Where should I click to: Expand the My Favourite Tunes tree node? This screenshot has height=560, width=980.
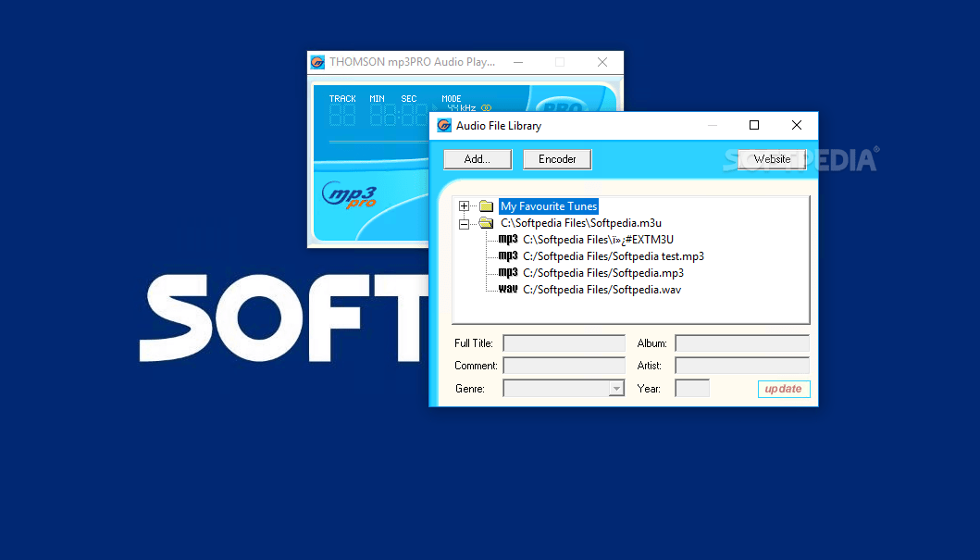[464, 205]
